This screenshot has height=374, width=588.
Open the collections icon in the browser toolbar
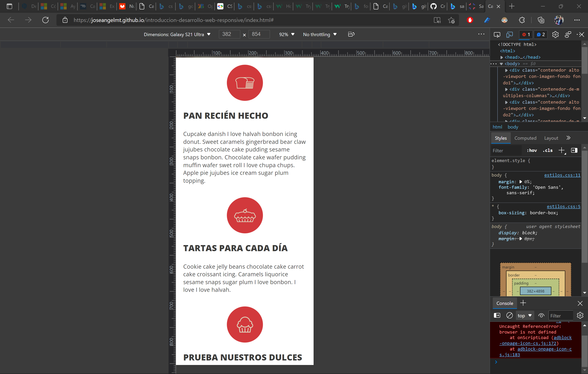point(541,20)
